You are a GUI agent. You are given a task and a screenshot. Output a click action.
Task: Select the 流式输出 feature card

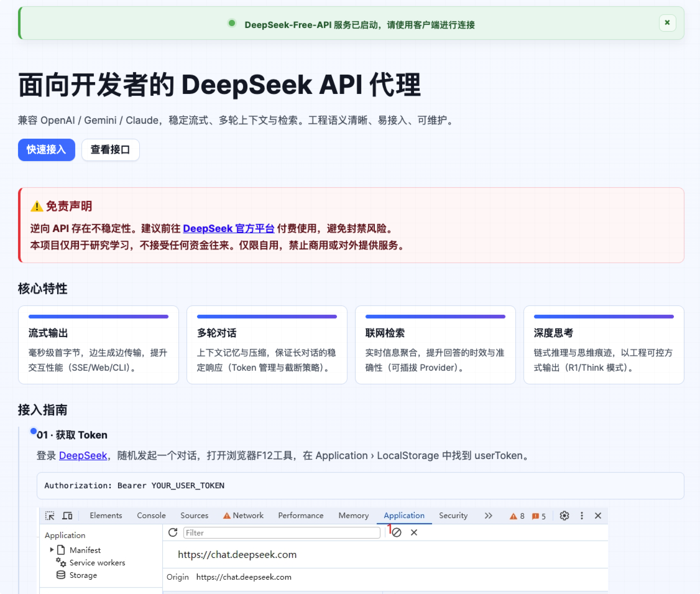98,345
